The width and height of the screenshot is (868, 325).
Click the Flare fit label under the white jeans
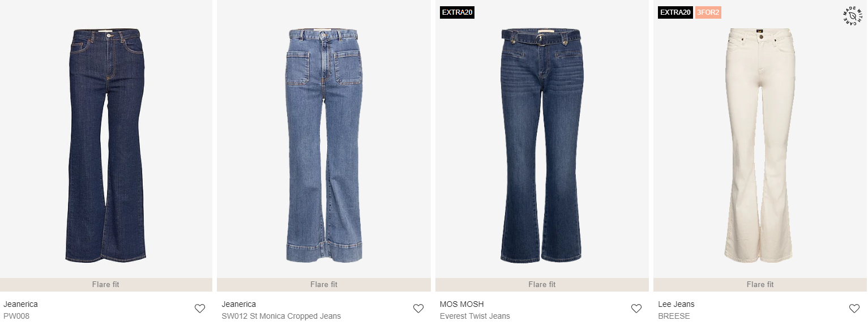tap(760, 284)
